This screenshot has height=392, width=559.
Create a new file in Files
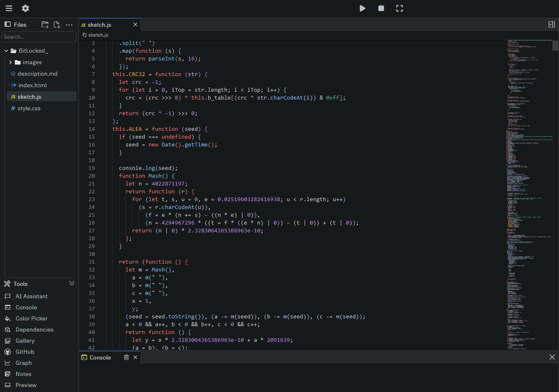[57, 25]
